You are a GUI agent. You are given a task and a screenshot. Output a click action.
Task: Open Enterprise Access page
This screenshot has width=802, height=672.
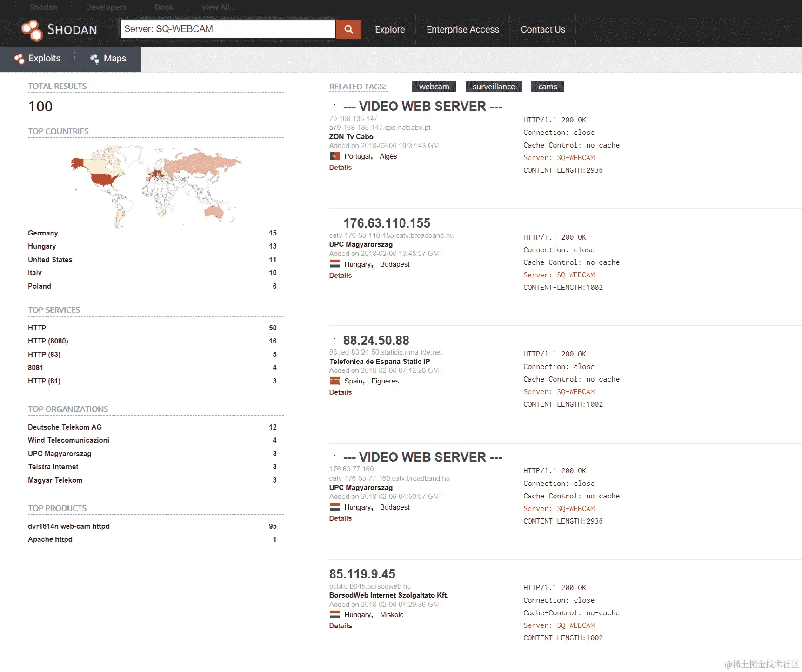pos(463,29)
